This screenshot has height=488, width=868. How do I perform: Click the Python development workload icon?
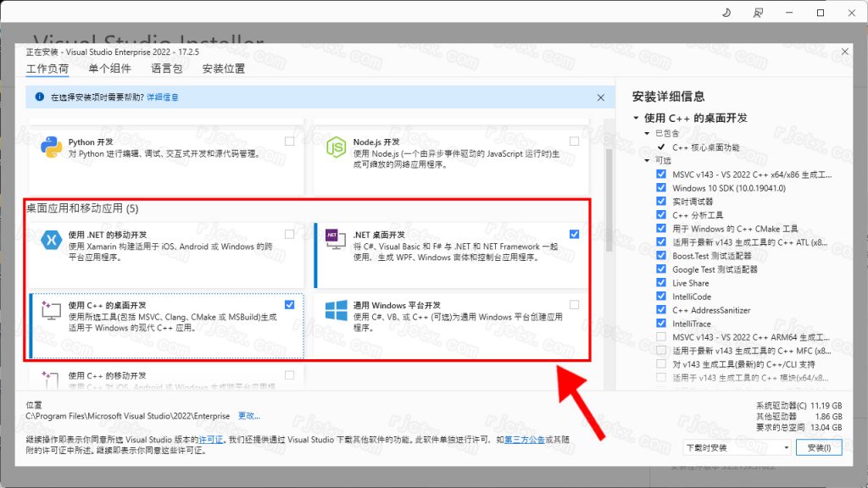[52, 148]
